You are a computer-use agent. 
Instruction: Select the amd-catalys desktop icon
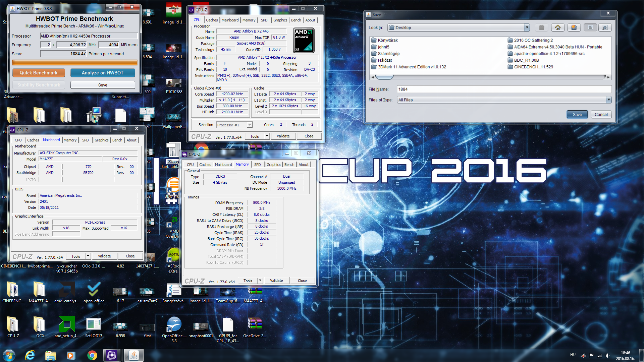pos(67,292)
